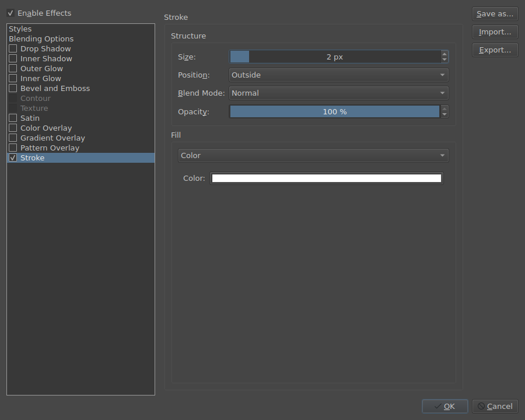525x420 pixels.
Task: Select the Outer Glow label
Action: (41, 68)
